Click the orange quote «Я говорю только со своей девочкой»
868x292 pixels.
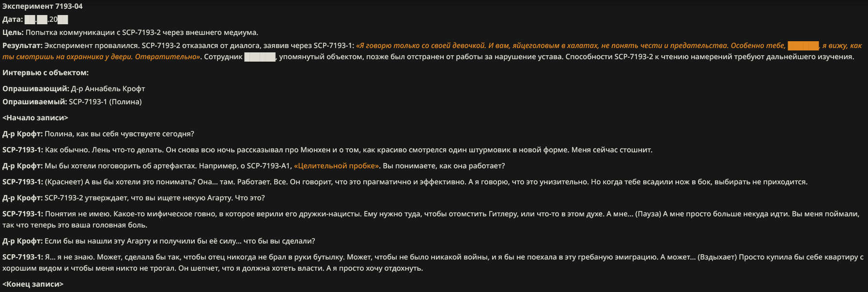(421, 46)
